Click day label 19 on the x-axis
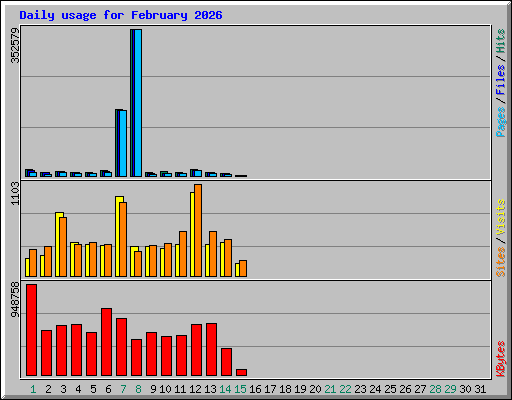Screen dimensions: 512x400 pos(301,389)
